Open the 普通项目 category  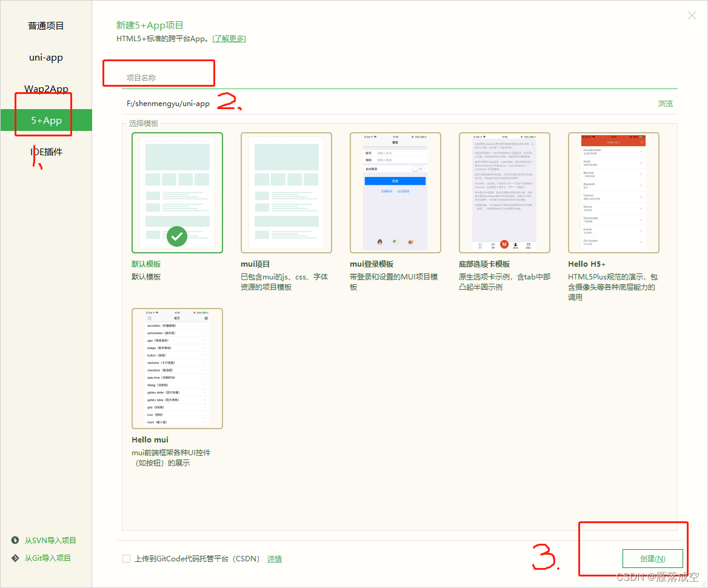pyautogui.click(x=45, y=25)
